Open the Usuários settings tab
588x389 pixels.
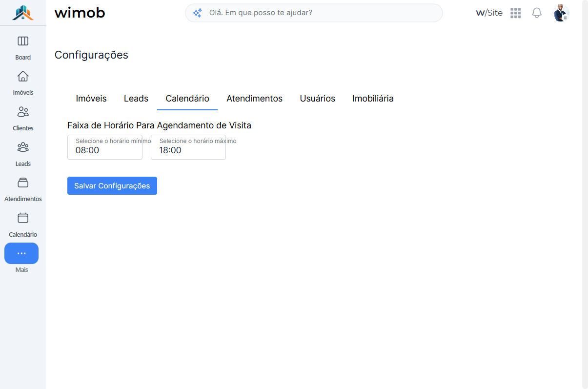coord(318,99)
